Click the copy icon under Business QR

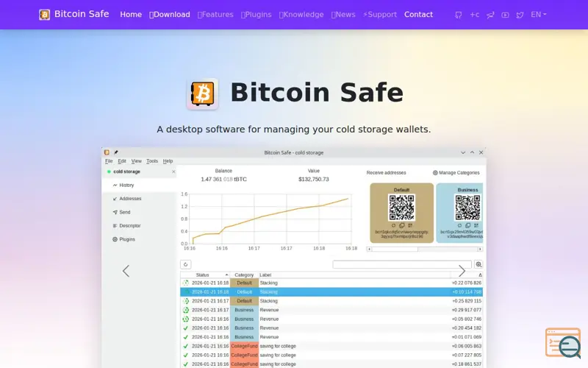(467, 226)
